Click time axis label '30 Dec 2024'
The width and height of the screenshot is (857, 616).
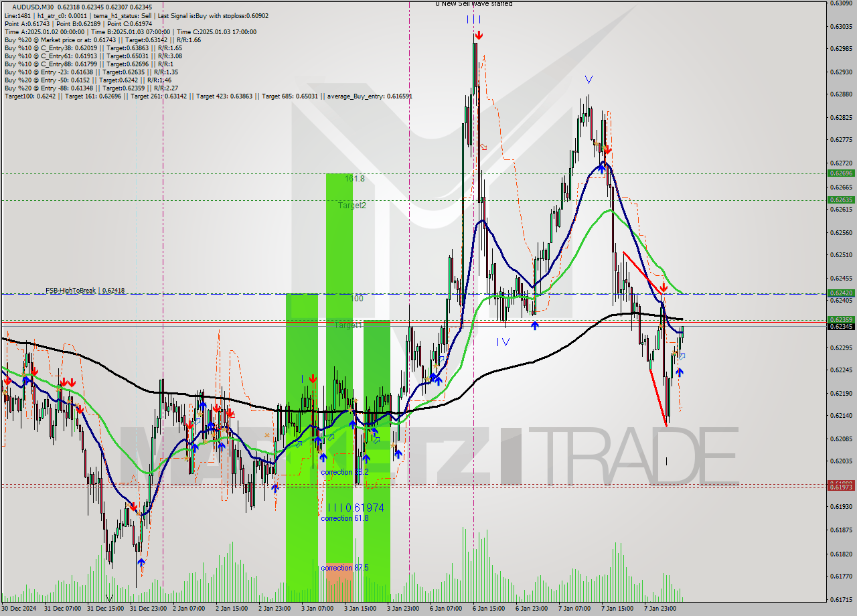[20, 608]
